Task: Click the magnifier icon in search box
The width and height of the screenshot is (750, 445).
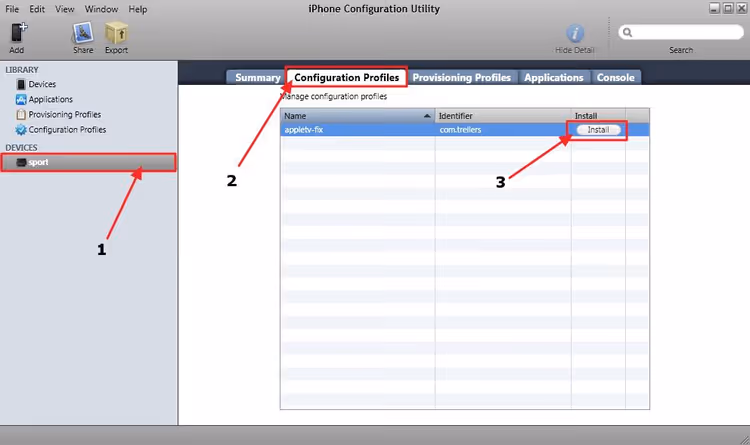Action: [x=627, y=33]
